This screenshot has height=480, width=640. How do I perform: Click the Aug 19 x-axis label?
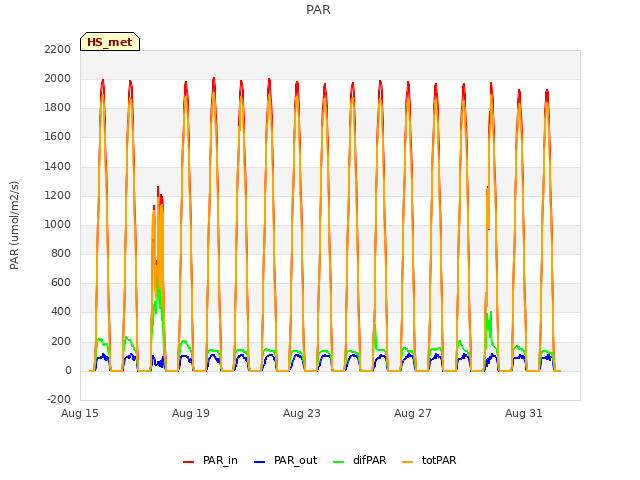pyautogui.click(x=191, y=413)
